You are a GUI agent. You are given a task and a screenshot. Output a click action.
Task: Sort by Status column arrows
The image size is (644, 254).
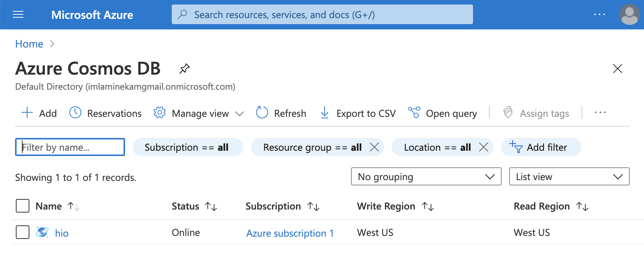point(211,207)
